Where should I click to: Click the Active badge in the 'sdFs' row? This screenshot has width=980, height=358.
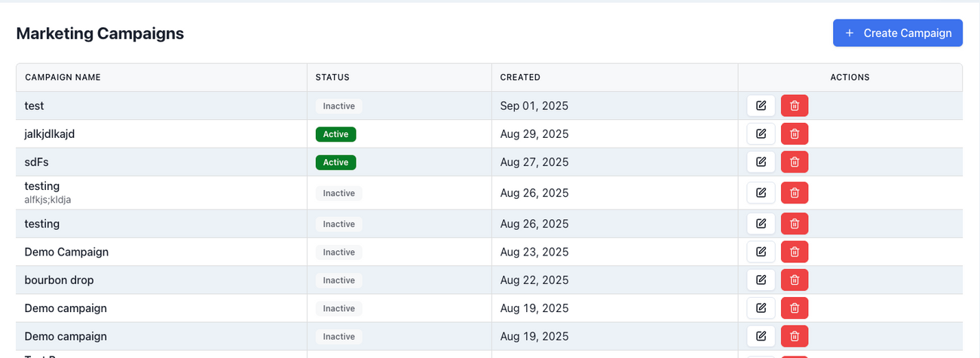335,162
